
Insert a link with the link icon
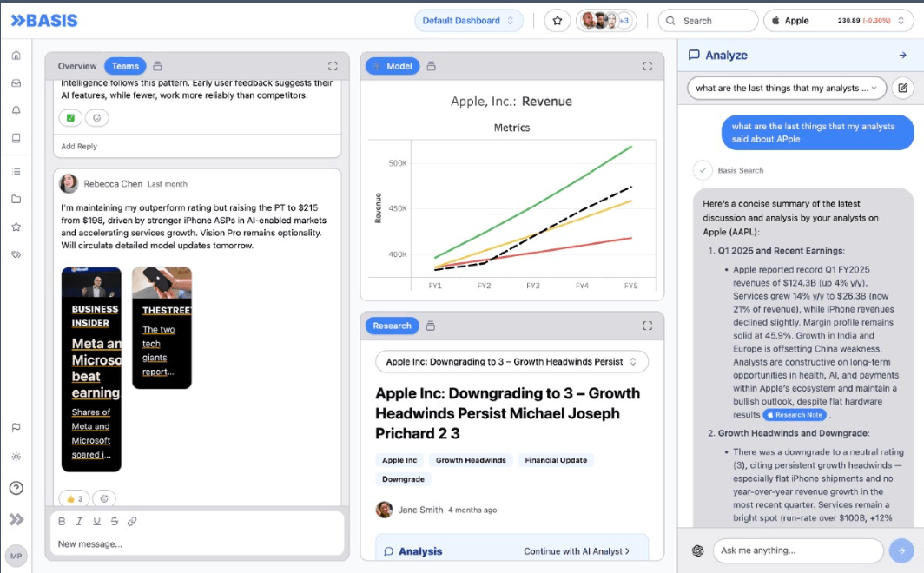point(132,521)
